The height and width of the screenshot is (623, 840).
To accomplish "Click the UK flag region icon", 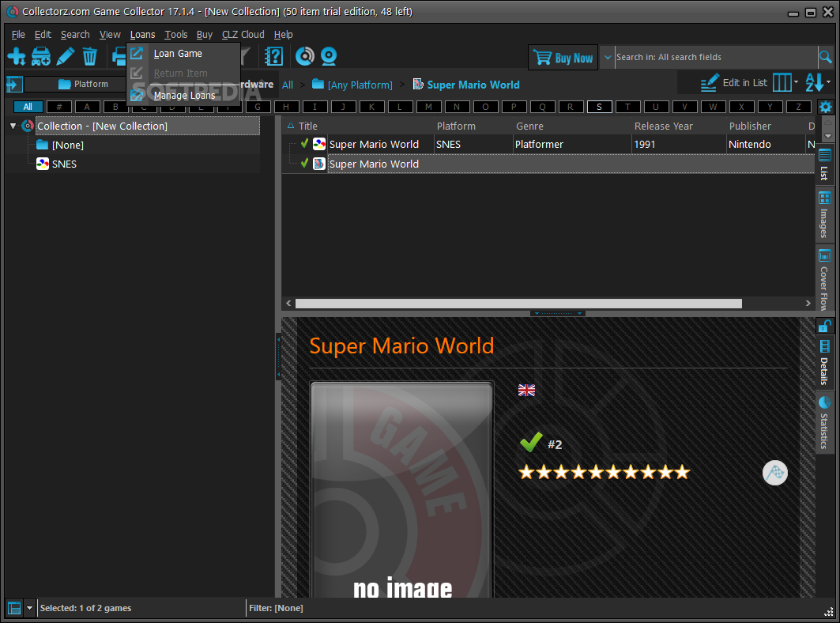I will pos(526,391).
